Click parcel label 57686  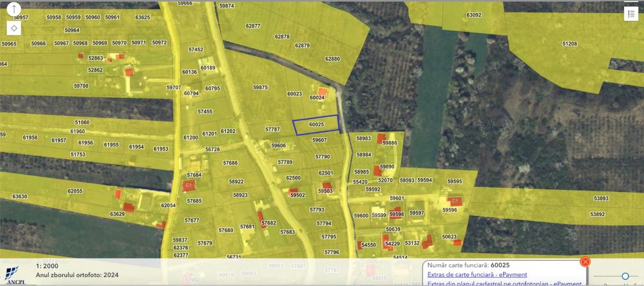[x=231, y=163]
